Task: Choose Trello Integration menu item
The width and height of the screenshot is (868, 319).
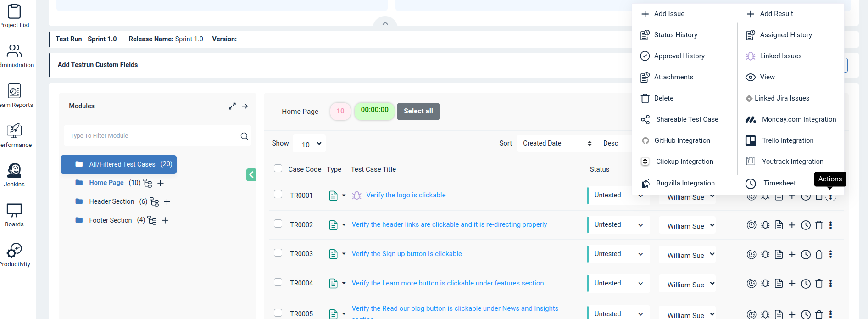Action: [x=787, y=140]
